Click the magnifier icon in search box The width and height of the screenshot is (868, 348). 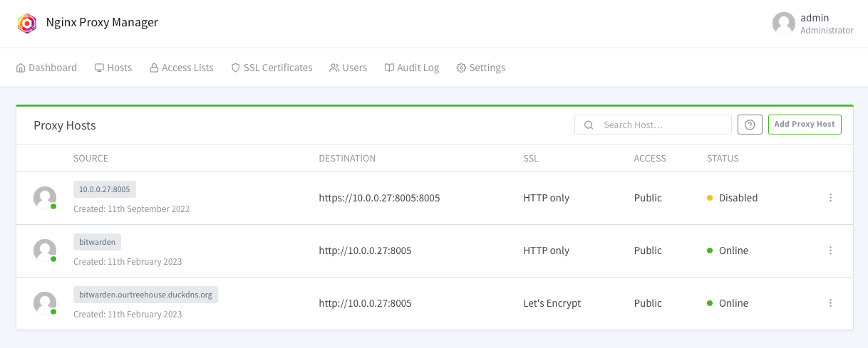click(x=589, y=125)
